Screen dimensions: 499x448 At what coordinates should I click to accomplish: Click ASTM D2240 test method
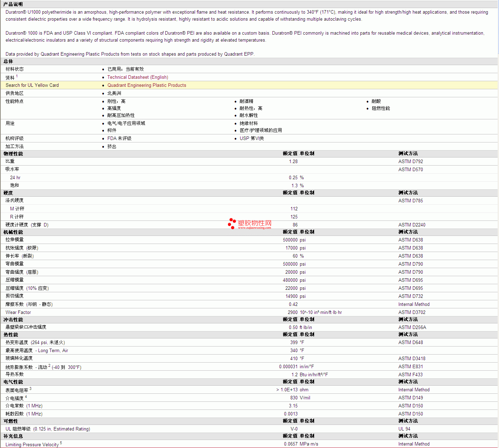pos(412,225)
